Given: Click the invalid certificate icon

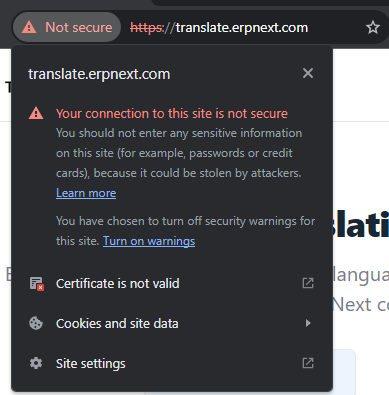Looking at the screenshot, I should coord(36,284).
